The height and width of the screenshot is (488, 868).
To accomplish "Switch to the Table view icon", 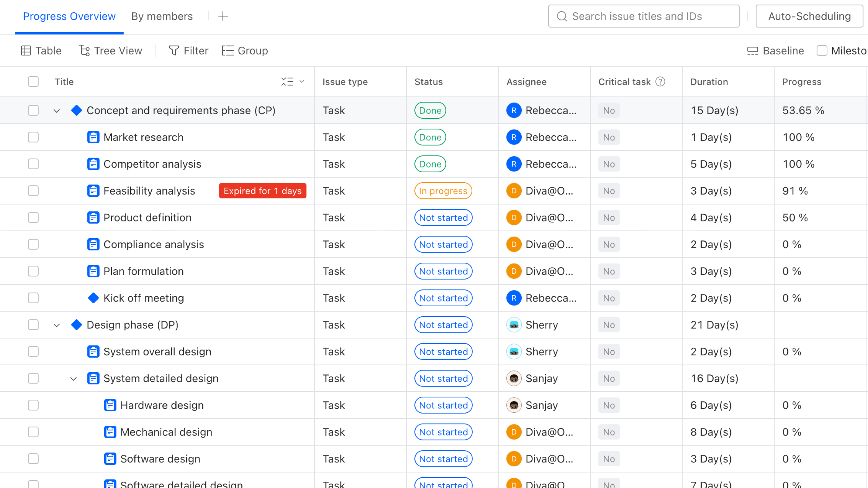I will (x=26, y=51).
